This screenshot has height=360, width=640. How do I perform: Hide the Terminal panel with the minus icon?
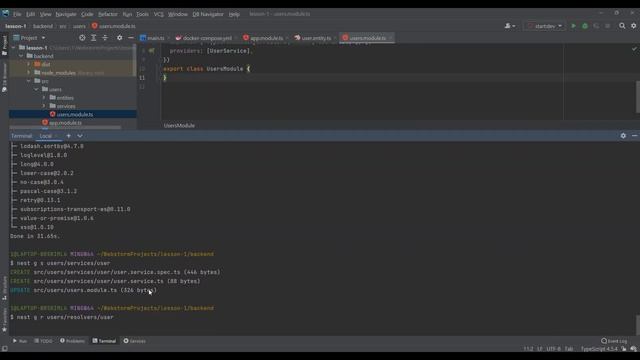click(635, 136)
